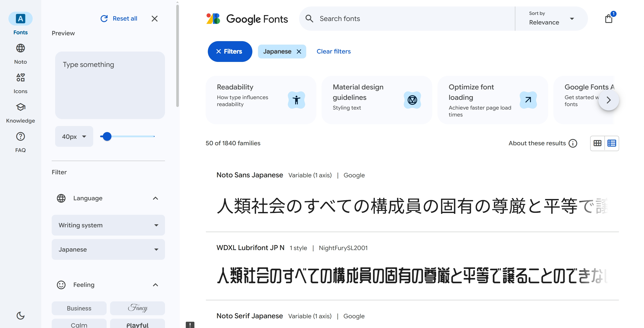Click the Readability accessibility icon

click(x=296, y=100)
